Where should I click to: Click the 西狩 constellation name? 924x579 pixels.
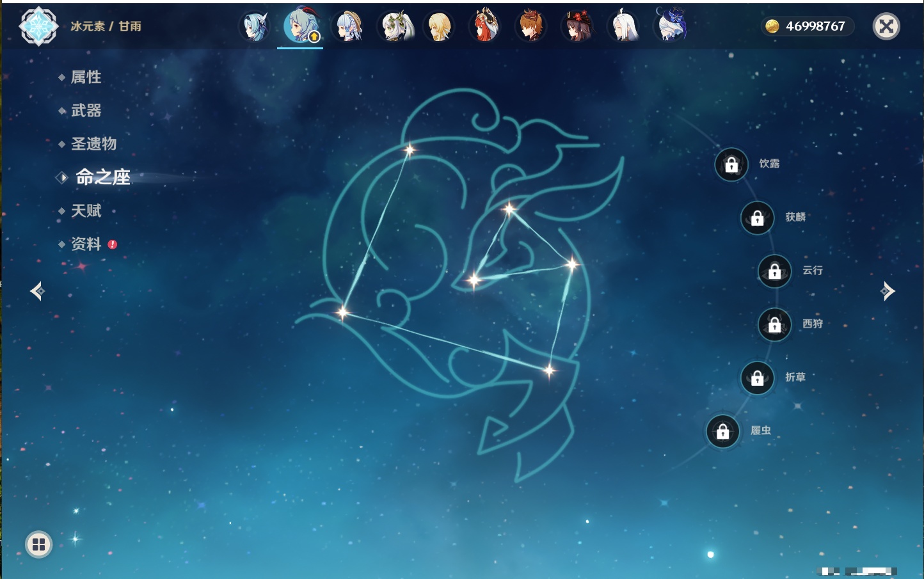point(813,324)
